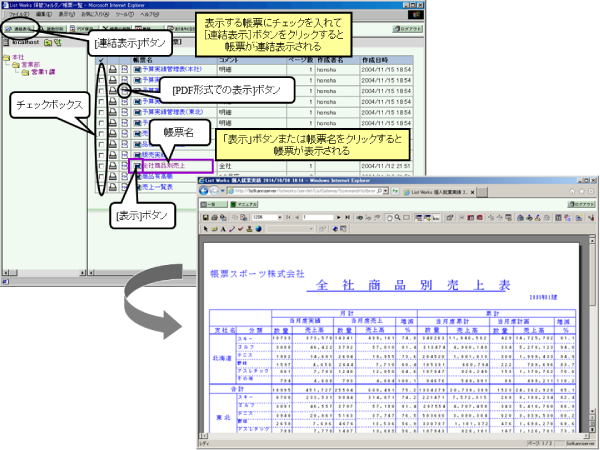
Task: Click the page number input field in viewer
Action: (x=318, y=217)
